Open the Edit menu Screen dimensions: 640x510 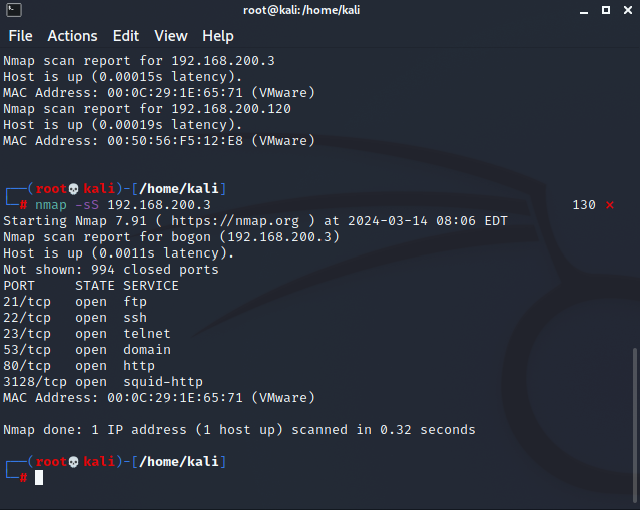point(126,36)
